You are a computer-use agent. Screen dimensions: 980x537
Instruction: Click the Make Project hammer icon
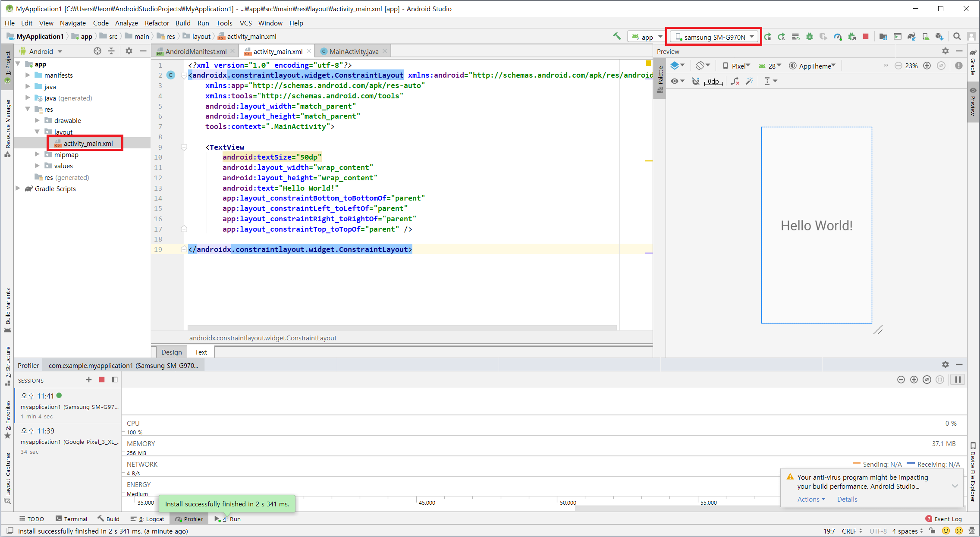617,37
